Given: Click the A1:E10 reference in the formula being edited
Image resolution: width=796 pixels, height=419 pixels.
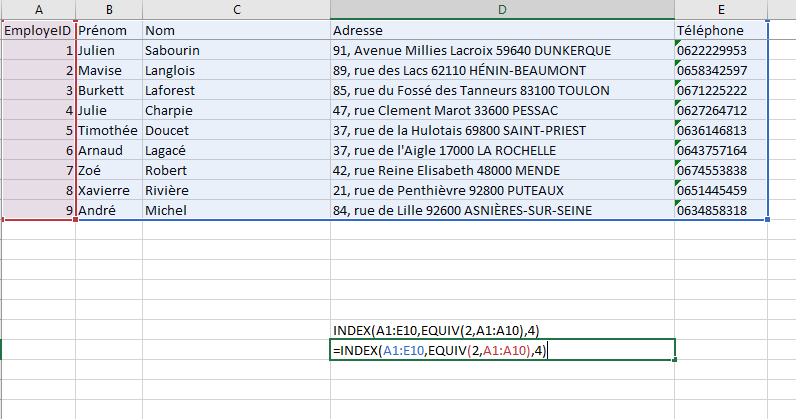Looking at the screenshot, I should tap(403, 350).
